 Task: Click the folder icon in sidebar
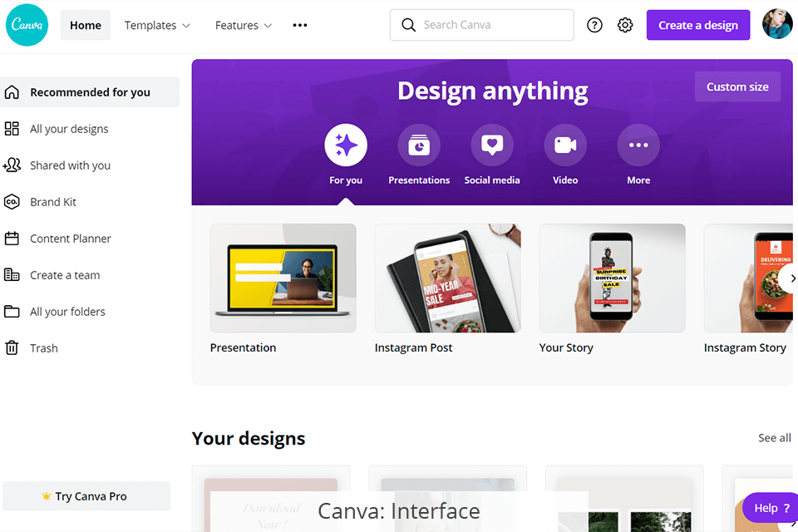[12, 312]
